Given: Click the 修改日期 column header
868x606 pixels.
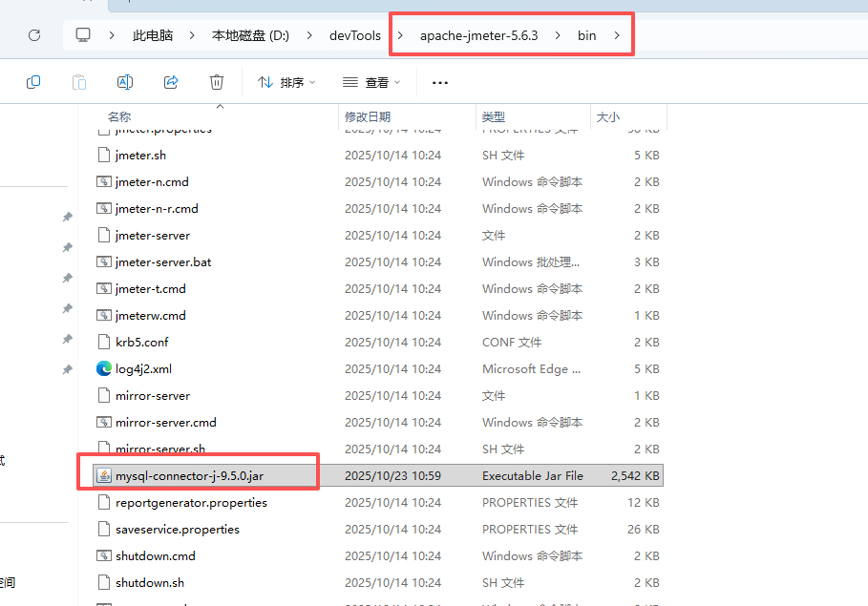Looking at the screenshot, I should point(363,115).
